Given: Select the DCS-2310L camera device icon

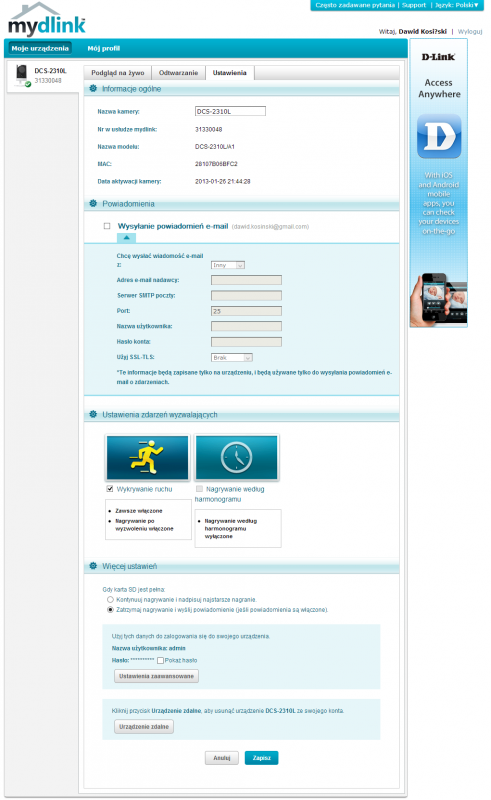Looking at the screenshot, I should [x=21, y=75].
